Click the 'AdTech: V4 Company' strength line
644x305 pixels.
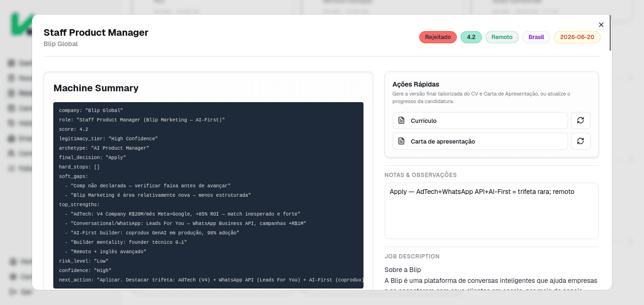[182, 214]
